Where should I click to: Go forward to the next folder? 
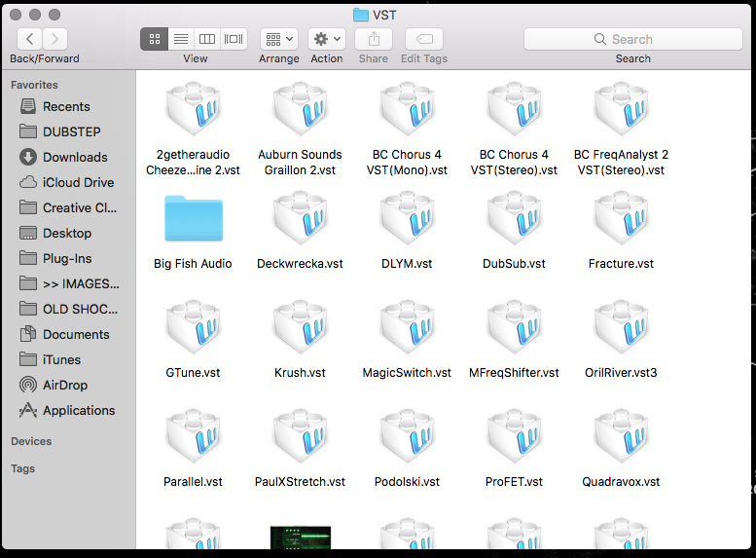[x=54, y=39]
